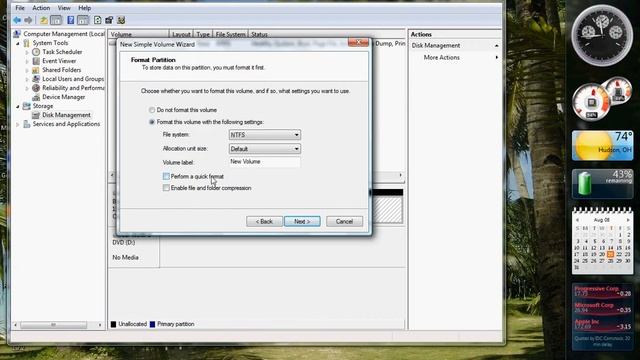
Task: Click the Services and Applications icon
Action: (x=27, y=124)
